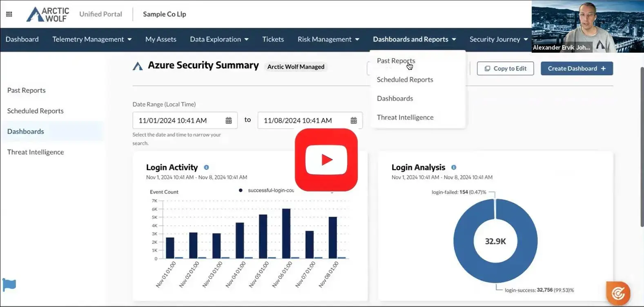Expand the Telemetry Management menu
Image resolution: width=644 pixels, height=307 pixels.
[92, 39]
